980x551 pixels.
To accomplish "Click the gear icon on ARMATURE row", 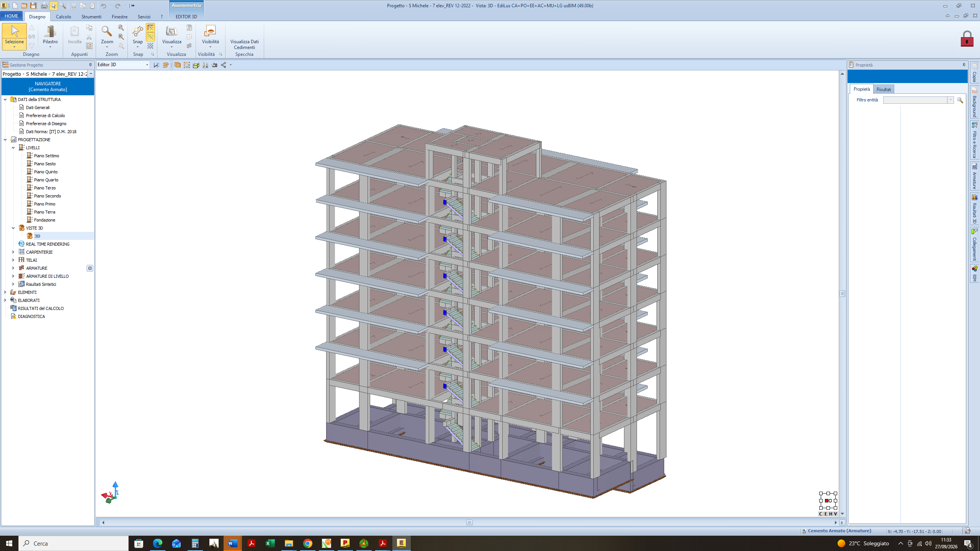I will pos(90,268).
